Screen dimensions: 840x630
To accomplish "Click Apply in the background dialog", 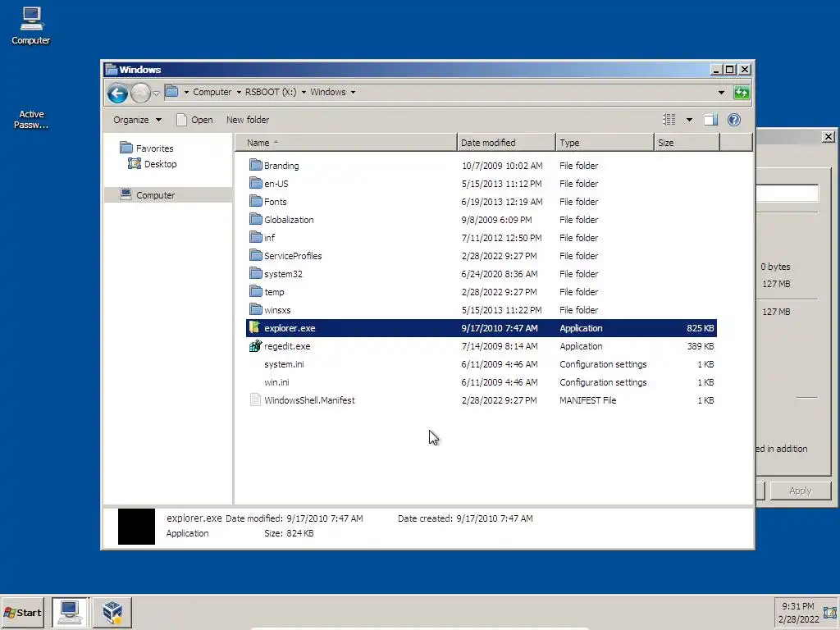I will coord(801,491).
